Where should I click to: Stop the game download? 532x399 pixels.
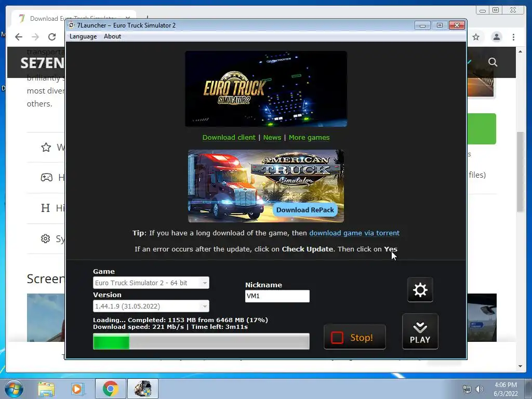[x=354, y=337]
